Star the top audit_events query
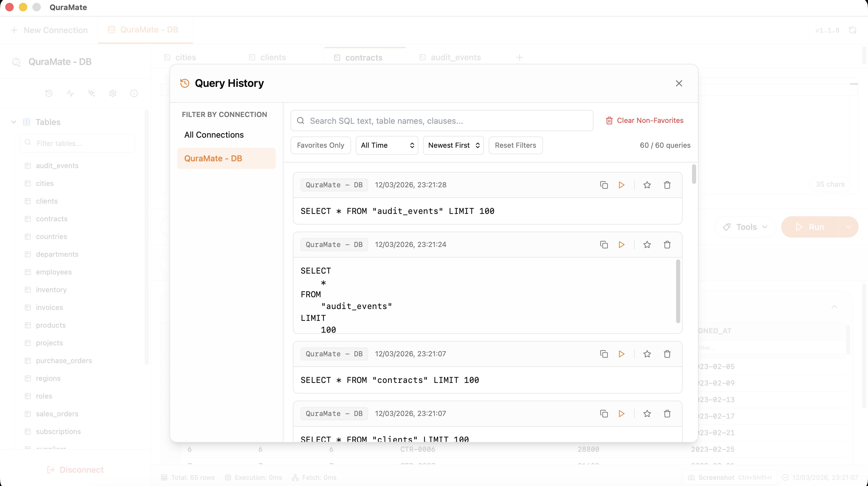The width and height of the screenshot is (868, 486). click(647, 185)
